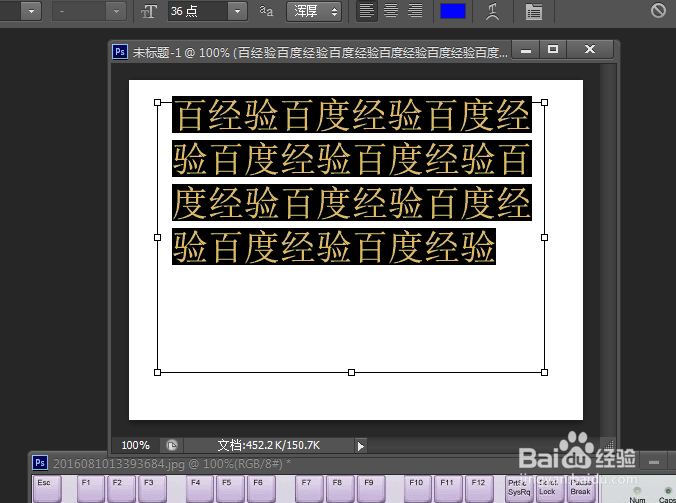This screenshot has height=503, width=676.
Task: Minimize the 未标题-1 document window
Action: 526,50
